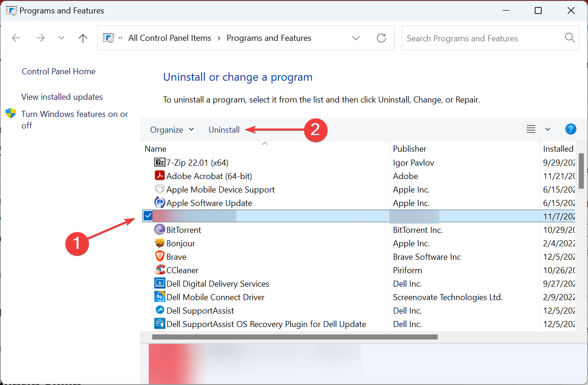Click the Brave lion icon
This screenshot has width=588, height=385.
pos(159,257)
